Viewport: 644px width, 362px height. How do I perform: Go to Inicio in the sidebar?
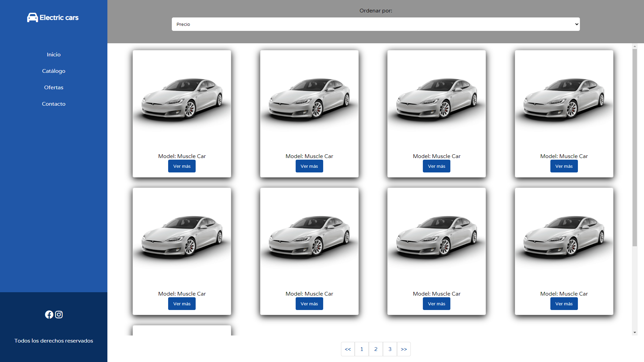click(x=54, y=54)
